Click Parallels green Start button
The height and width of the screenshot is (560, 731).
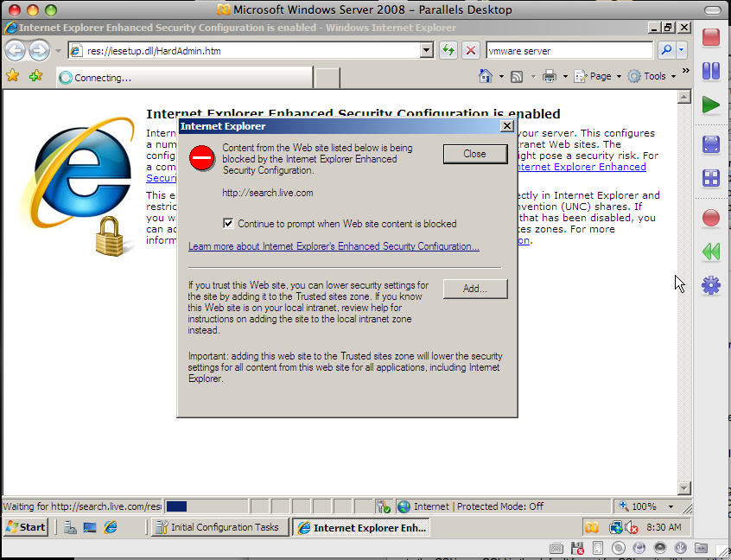(711, 105)
